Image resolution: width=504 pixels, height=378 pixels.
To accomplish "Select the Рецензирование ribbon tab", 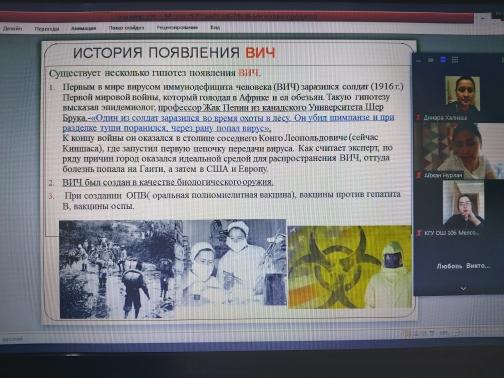I will 177,28.
